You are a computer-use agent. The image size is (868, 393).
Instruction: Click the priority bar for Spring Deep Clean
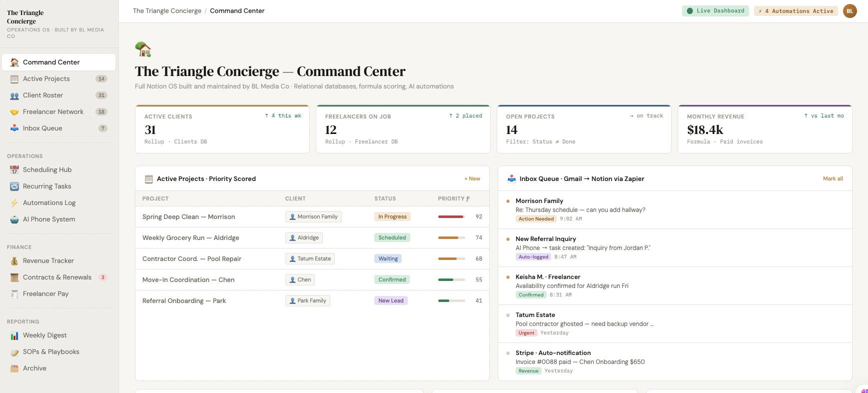451,216
